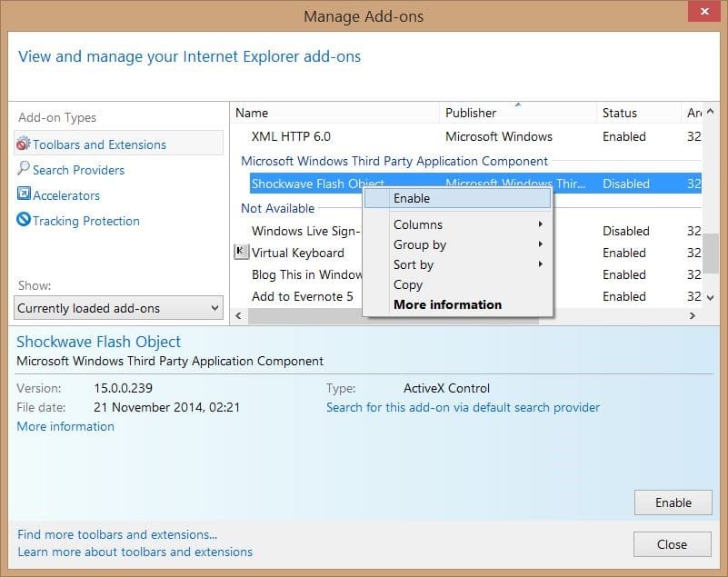Click the Search Providers magnifier icon

coord(24,168)
